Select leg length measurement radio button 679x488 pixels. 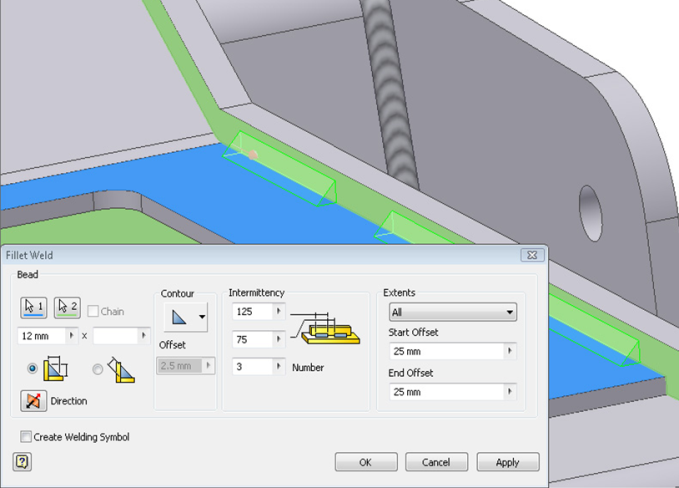(32, 368)
